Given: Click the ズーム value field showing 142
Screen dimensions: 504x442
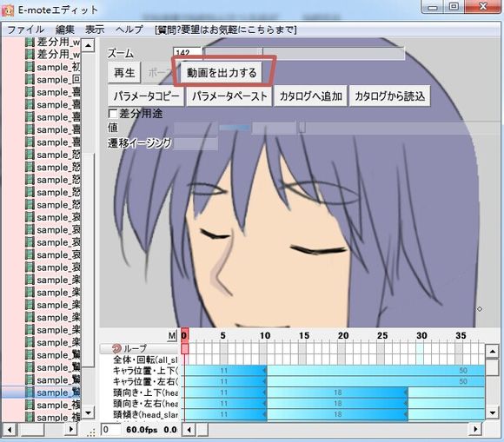Looking at the screenshot, I should click(188, 52).
